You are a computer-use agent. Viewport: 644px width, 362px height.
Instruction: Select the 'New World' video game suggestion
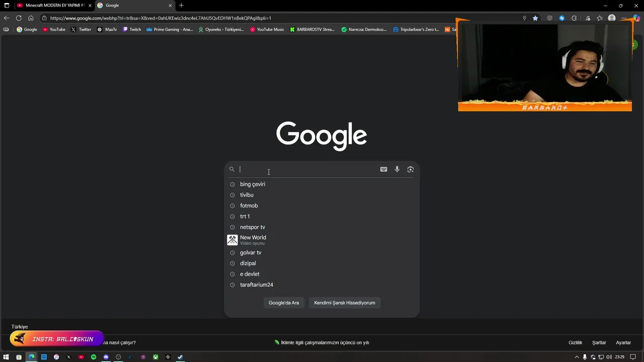pos(321,240)
